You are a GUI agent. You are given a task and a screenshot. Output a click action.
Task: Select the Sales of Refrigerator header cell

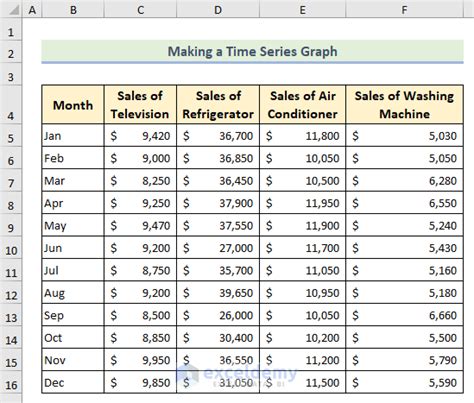pyautogui.click(x=218, y=105)
